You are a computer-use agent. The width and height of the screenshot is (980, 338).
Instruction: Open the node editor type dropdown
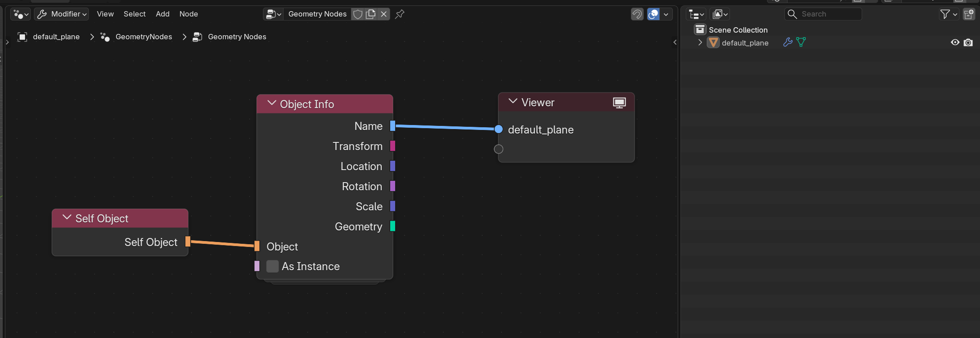(x=21, y=14)
